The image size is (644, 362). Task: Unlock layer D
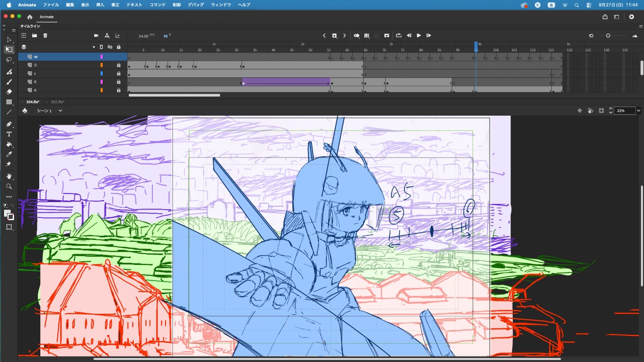click(x=119, y=65)
